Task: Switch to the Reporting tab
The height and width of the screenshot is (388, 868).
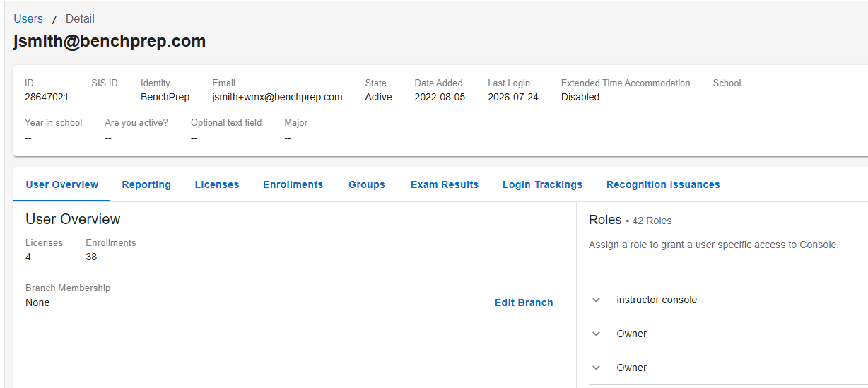Action: click(146, 184)
